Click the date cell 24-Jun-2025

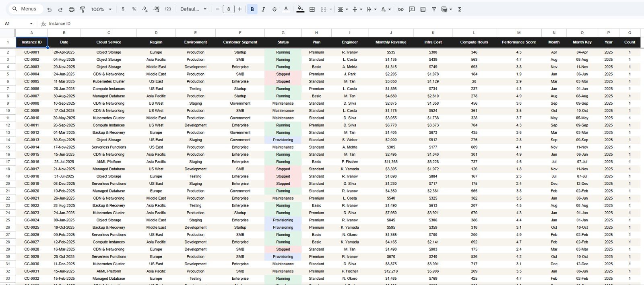[x=64, y=74]
